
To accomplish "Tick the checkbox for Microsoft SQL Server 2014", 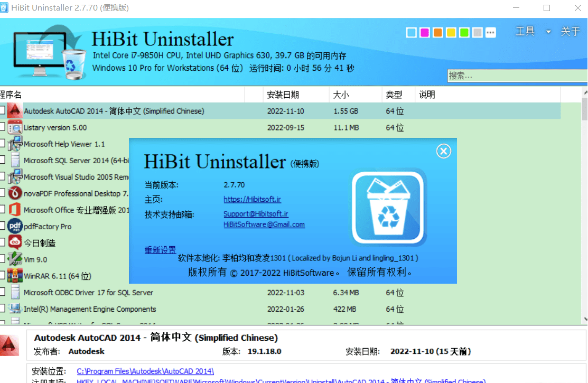I will [x=2, y=160].
